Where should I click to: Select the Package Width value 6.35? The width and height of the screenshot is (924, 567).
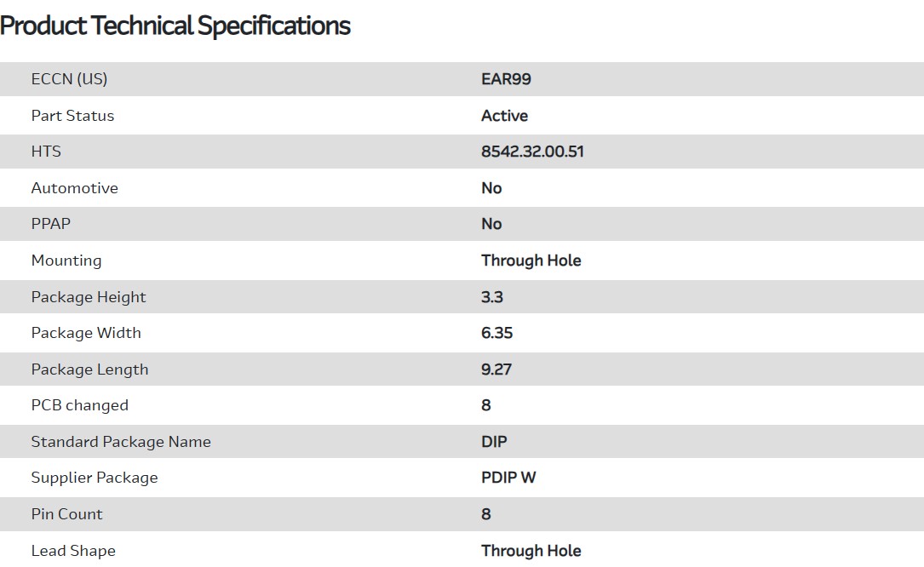click(x=496, y=333)
